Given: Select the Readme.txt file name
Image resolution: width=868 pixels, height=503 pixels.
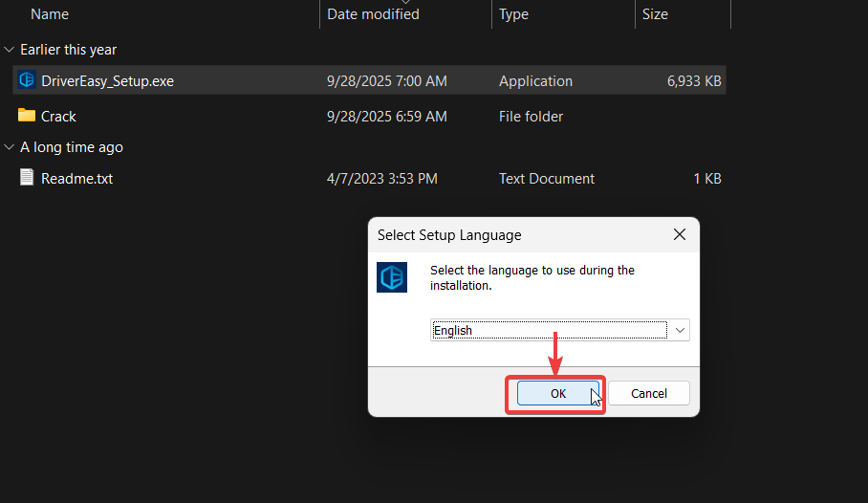Looking at the screenshot, I should point(76,179).
